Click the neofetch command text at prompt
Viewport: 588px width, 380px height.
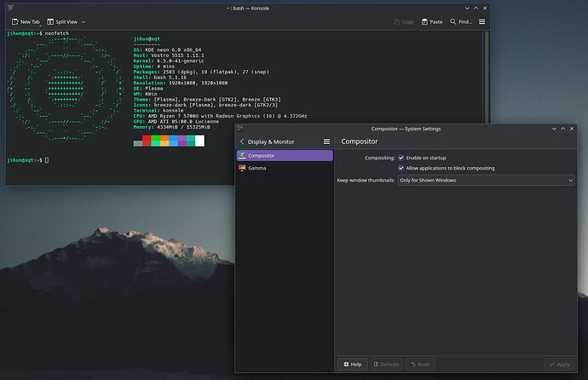tap(57, 33)
